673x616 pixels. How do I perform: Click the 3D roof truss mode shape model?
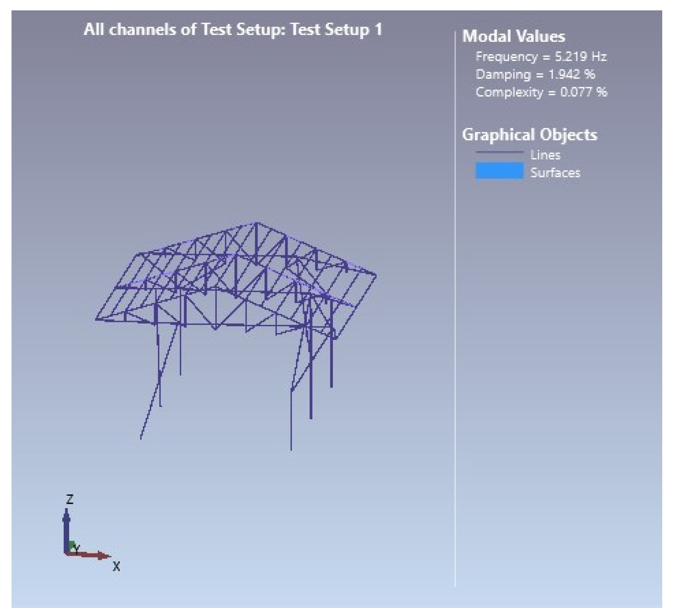[x=236, y=336]
